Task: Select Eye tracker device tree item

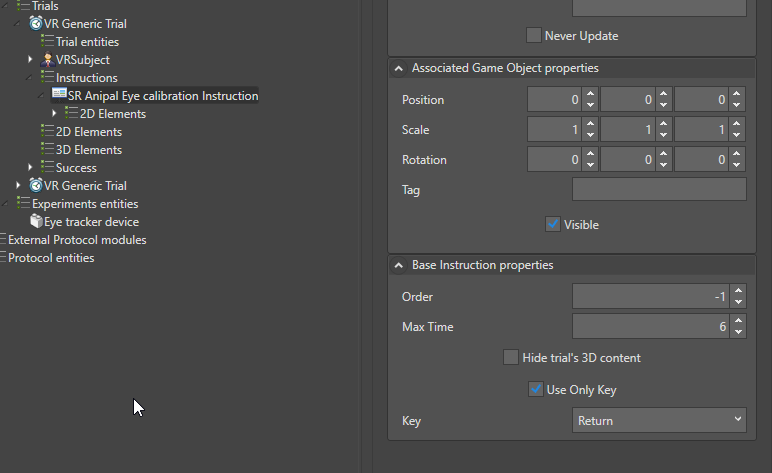Action: coord(92,222)
